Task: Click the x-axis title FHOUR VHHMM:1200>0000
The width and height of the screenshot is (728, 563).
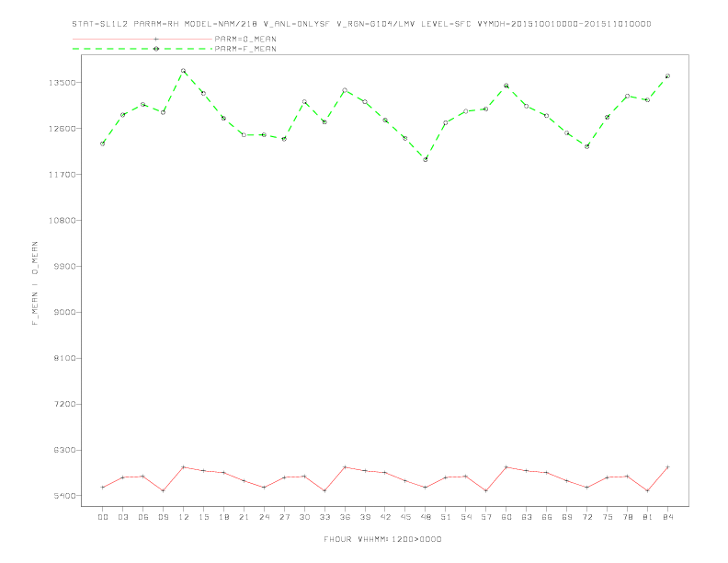Action: pyautogui.click(x=382, y=539)
